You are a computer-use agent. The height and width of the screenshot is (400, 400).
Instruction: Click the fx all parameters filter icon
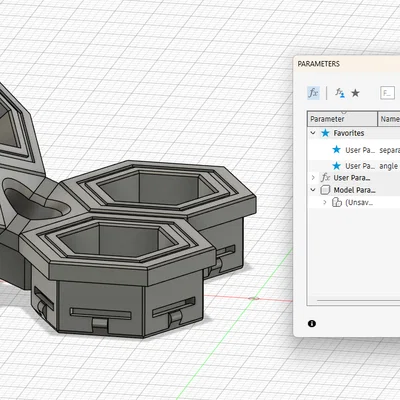coord(313,93)
